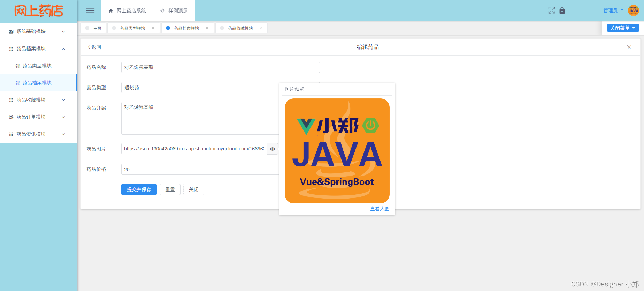Click the 药品订单模块 sidebar icon
Image resolution: width=644 pixels, height=291 pixels.
pos(11,117)
